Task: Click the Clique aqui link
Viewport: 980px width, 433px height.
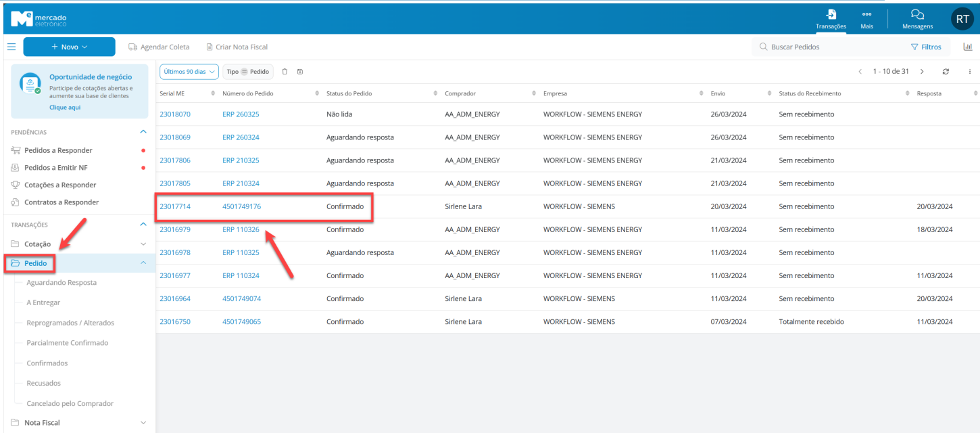Action: click(65, 108)
